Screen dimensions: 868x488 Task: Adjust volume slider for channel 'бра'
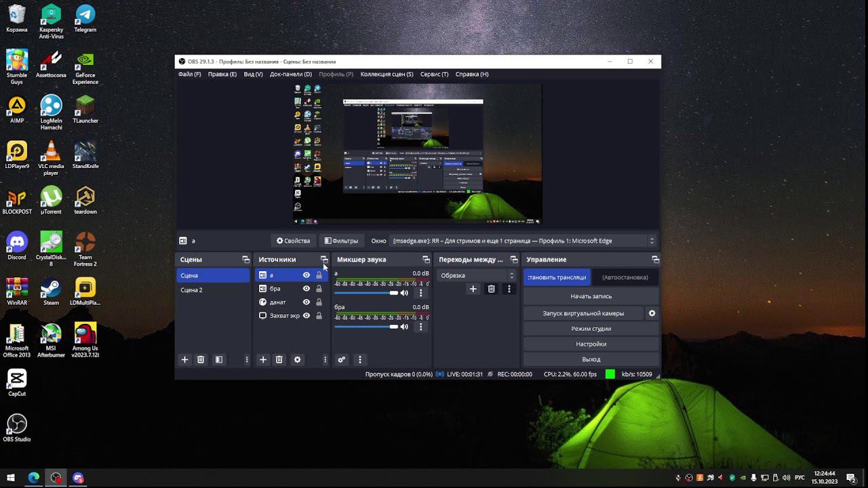pos(366,327)
